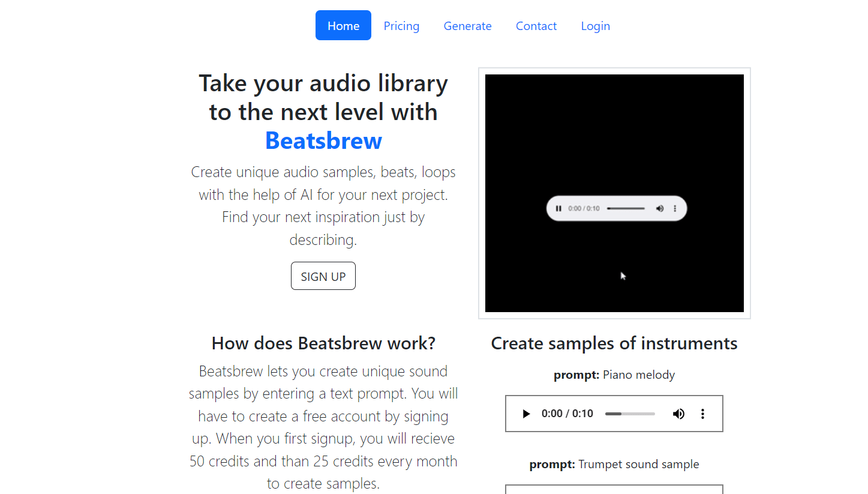Mute the Piano melody audio player
Screen dimensions: 868x494
tap(678, 414)
